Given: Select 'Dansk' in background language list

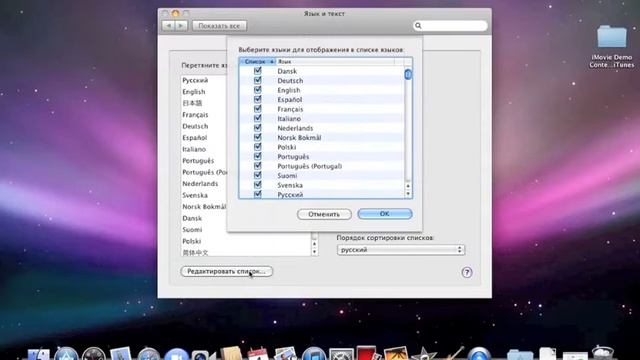Looking at the screenshot, I should click(192, 218).
